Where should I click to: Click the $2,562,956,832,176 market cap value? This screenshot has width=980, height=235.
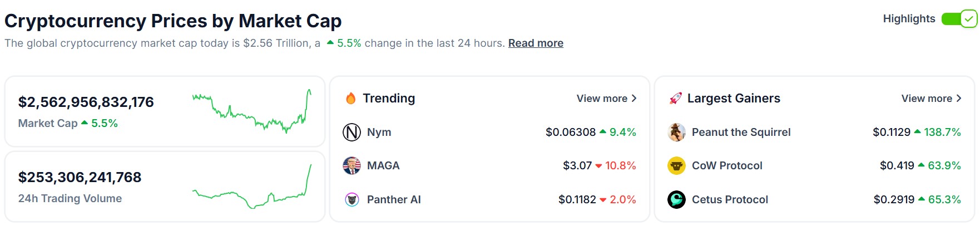click(x=86, y=102)
